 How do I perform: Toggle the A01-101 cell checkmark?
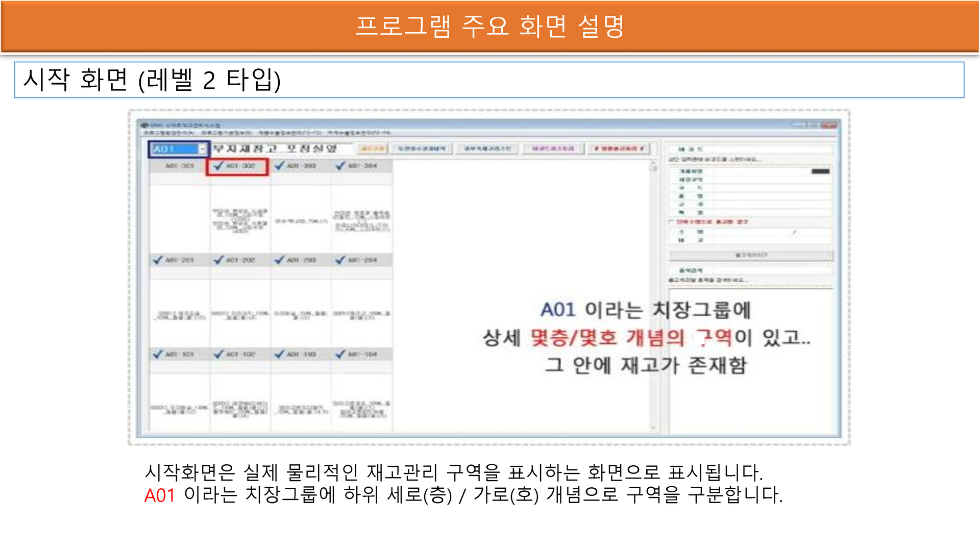(x=158, y=354)
